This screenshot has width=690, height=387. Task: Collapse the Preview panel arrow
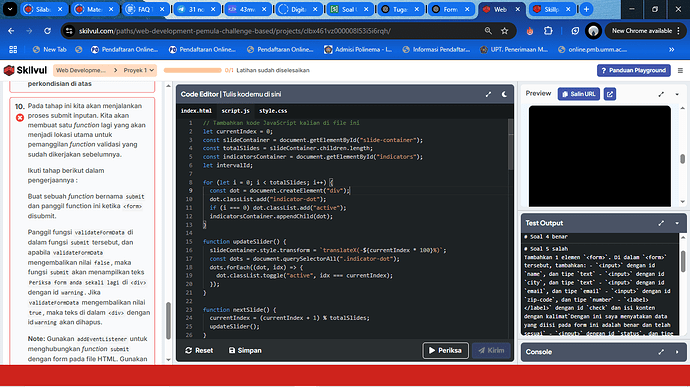tap(677, 94)
